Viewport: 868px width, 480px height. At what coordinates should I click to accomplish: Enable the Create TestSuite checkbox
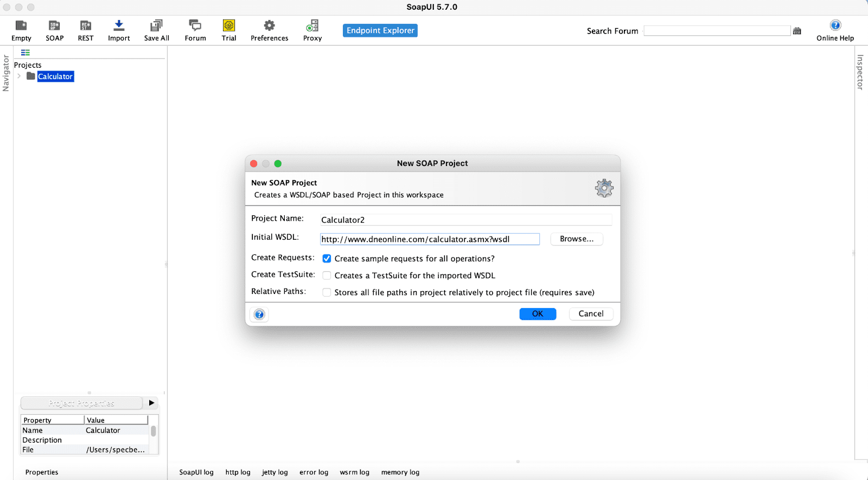pyautogui.click(x=327, y=276)
